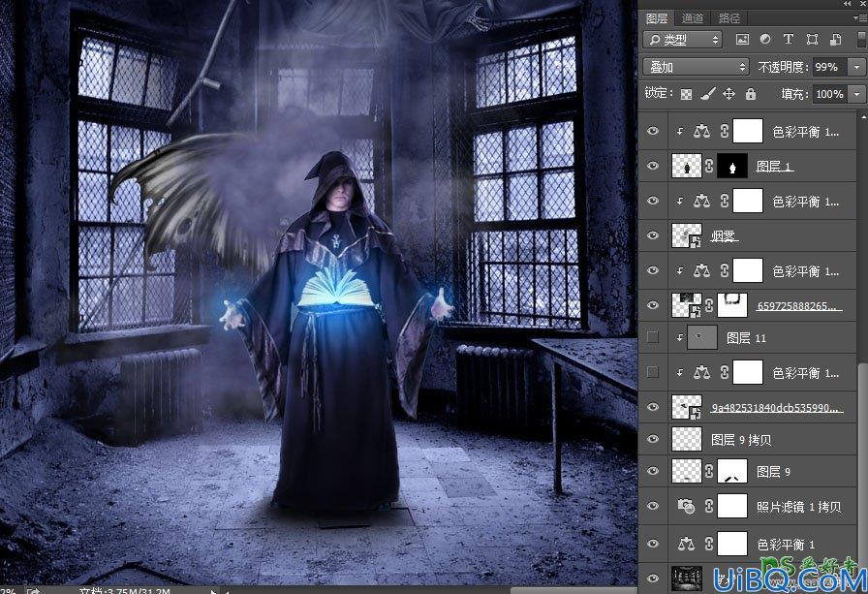Switch to the 路径 tab
This screenshot has width=868, height=594.
(729, 18)
